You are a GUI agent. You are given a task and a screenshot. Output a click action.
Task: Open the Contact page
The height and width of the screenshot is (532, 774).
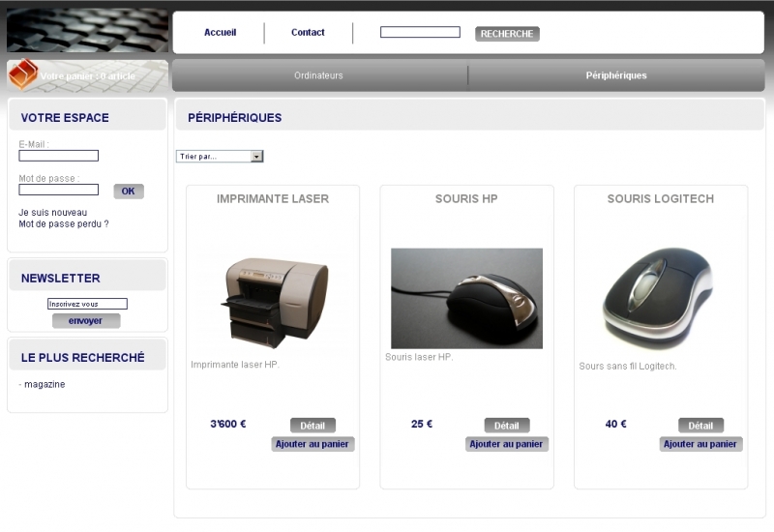308,33
